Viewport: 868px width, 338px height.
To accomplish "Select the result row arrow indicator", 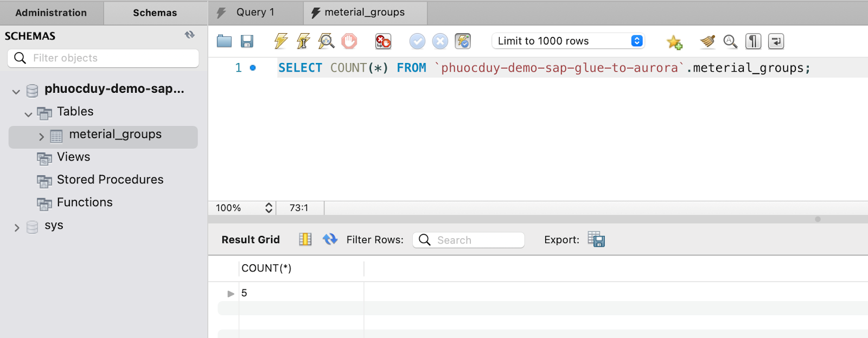I will [x=231, y=294].
